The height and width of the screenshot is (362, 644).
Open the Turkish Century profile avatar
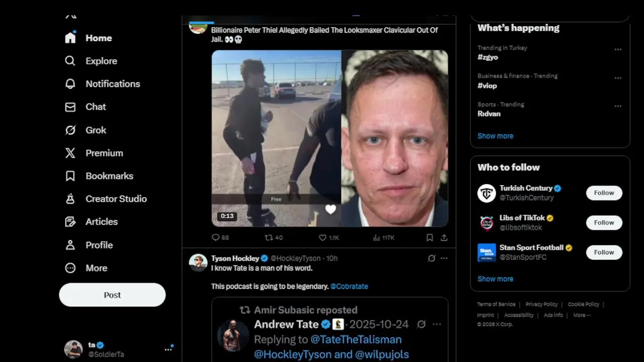point(487,193)
